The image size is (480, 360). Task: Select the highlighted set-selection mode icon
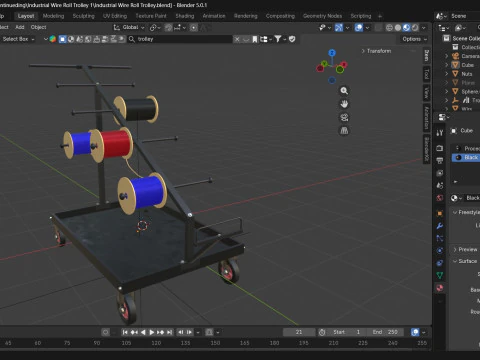point(62,39)
